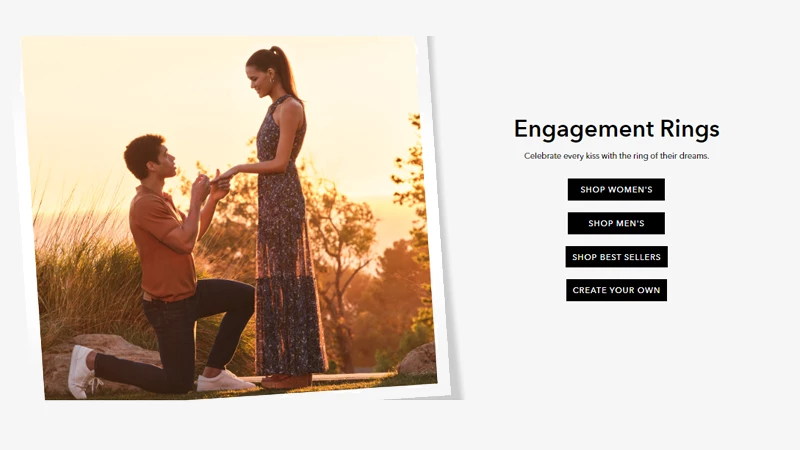Click the woman's brown shoes

pyautogui.click(x=287, y=380)
